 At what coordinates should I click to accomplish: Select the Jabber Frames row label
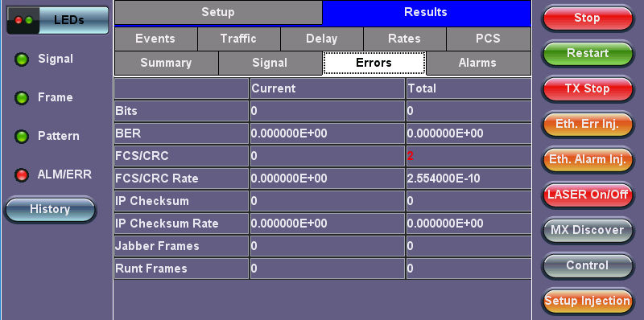[x=181, y=246]
